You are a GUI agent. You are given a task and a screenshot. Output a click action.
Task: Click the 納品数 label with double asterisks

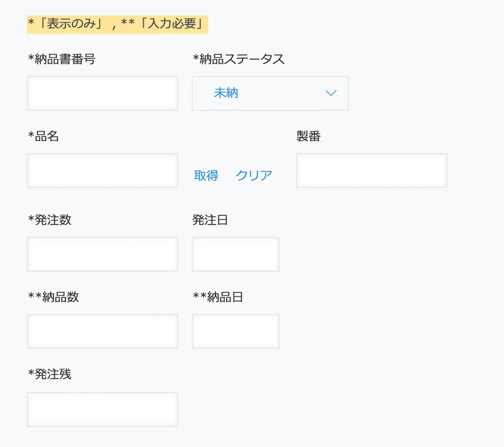click(x=52, y=297)
